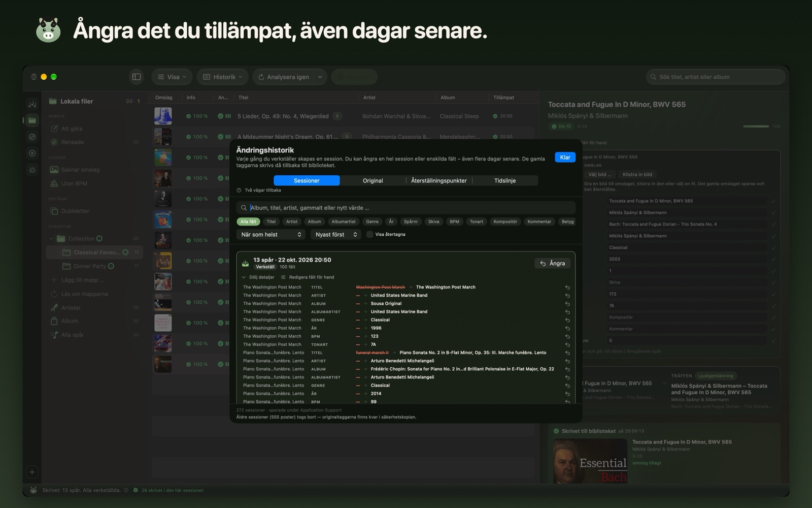Click Redigera fält för hand
The image size is (812, 508).
[308, 277]
